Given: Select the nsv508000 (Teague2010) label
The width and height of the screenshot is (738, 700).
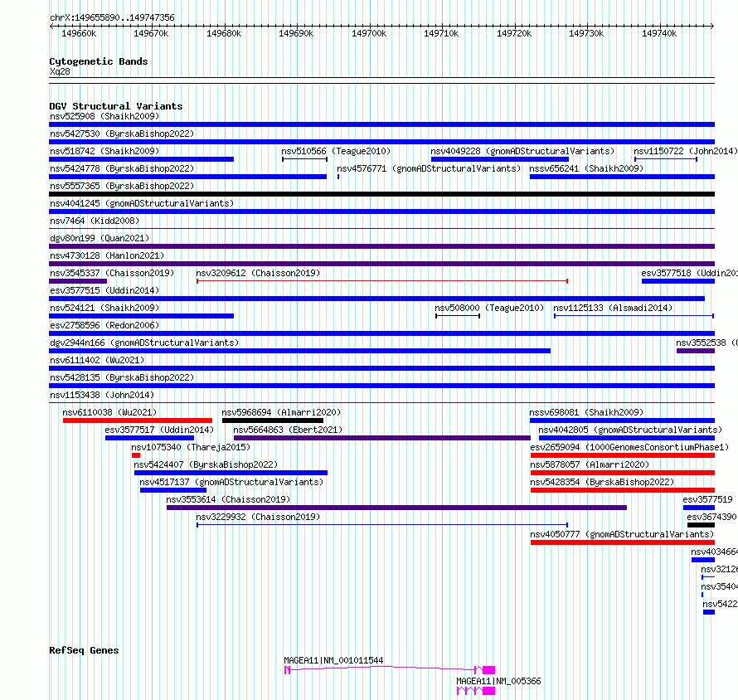Looking at the screenshot, I should coord(489,308).
